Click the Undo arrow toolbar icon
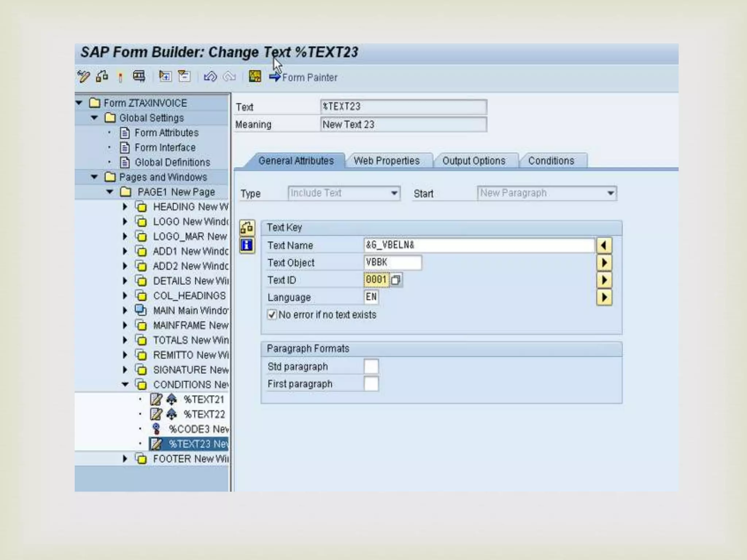 [210, 77]
